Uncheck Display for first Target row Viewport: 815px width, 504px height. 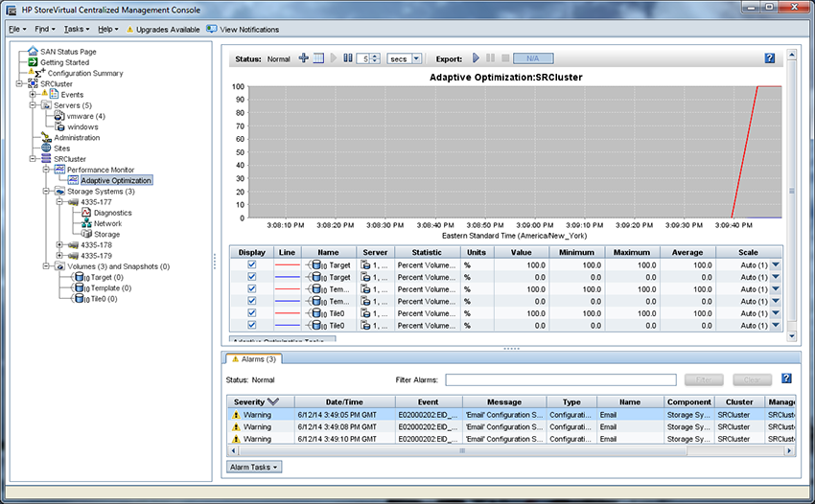[251, 264]
